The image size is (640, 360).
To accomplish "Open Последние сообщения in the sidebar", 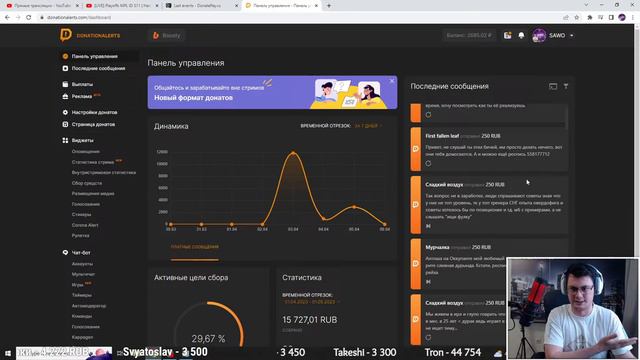I will pyautogui.click(x=98, y=68).
